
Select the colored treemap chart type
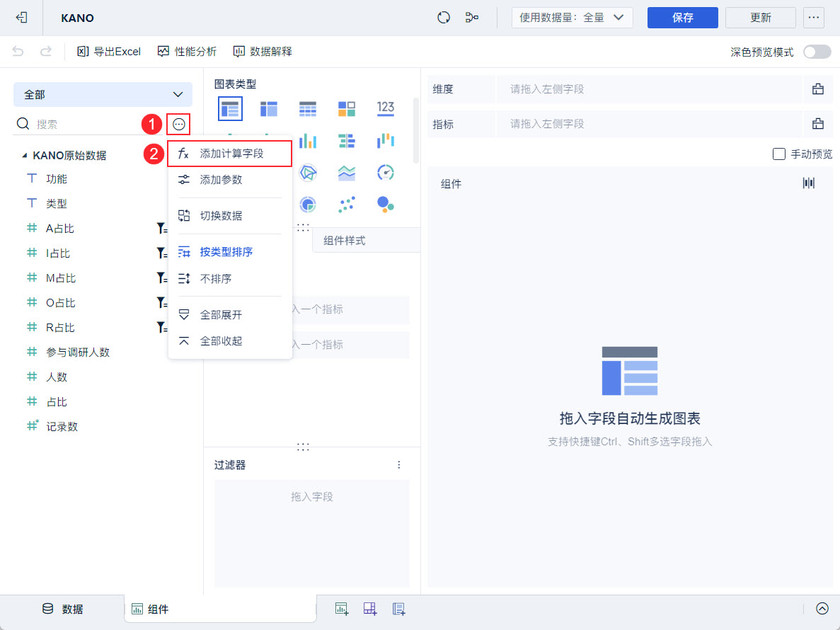347,109
